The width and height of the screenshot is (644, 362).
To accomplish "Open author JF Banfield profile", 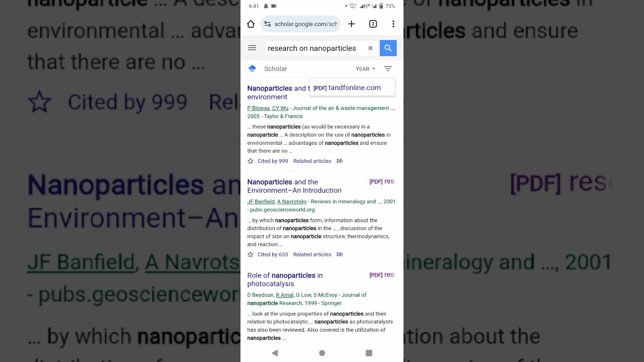I will (261, 202).
